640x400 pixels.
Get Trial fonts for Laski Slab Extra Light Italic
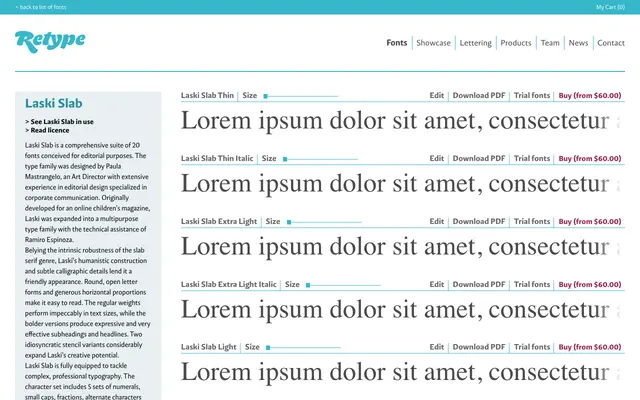(x=532, y=284)
